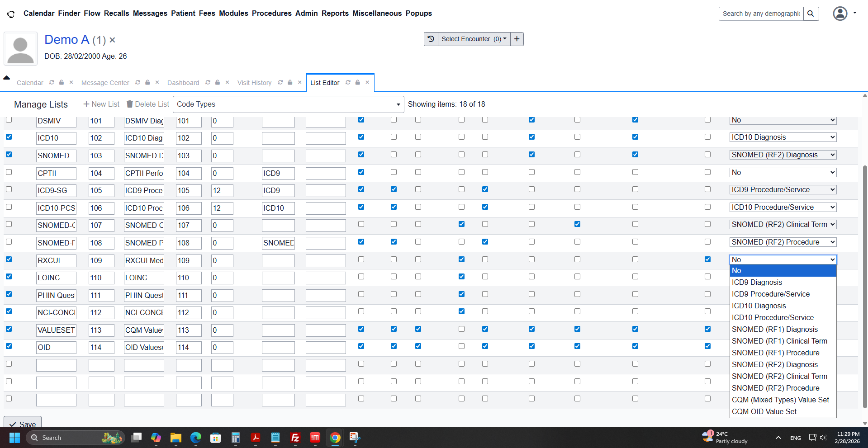Toggle the first checkbox on CPTII row

[x=9, y=172]
